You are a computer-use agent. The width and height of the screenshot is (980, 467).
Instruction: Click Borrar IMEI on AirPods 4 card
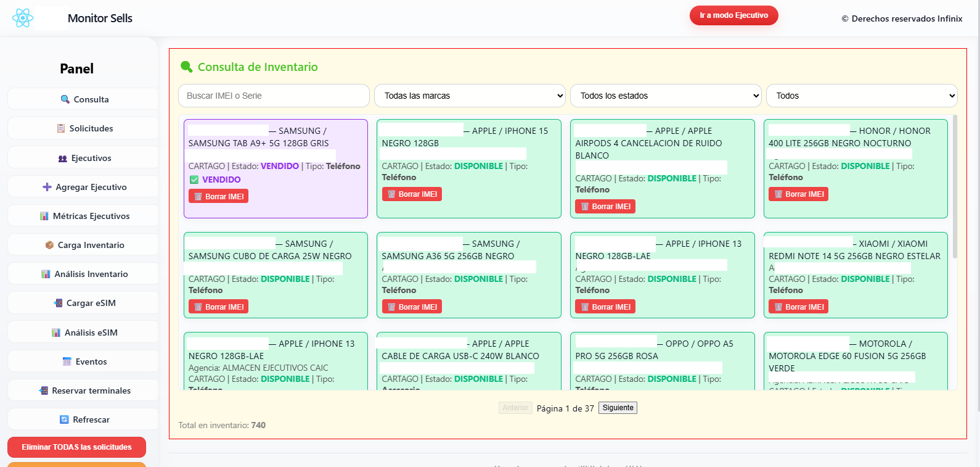(605, 206)
